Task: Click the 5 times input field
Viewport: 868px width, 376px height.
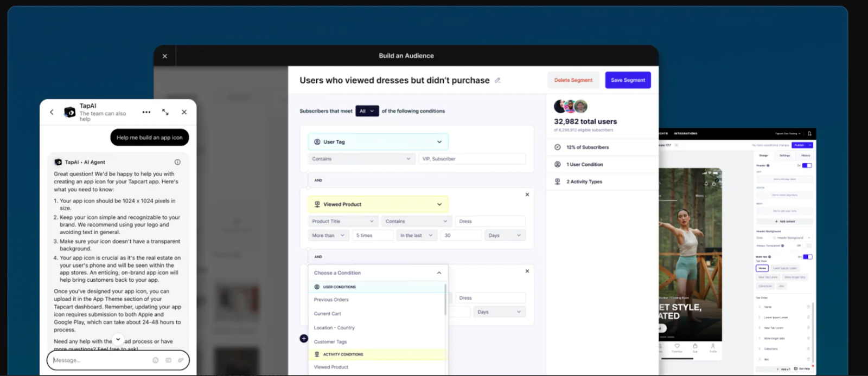Action: (x=373, y=235)
